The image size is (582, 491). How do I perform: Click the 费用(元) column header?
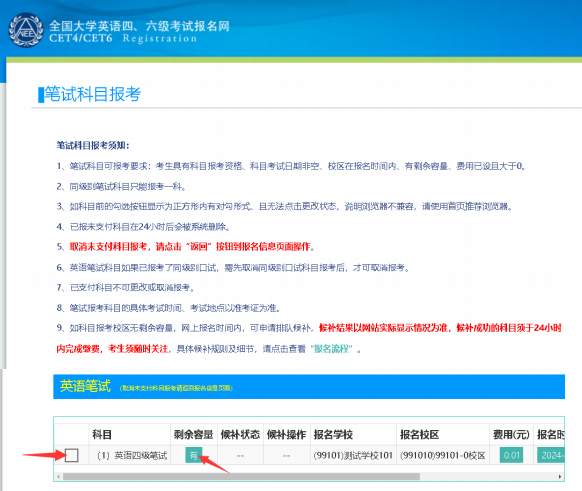(511, 434)
